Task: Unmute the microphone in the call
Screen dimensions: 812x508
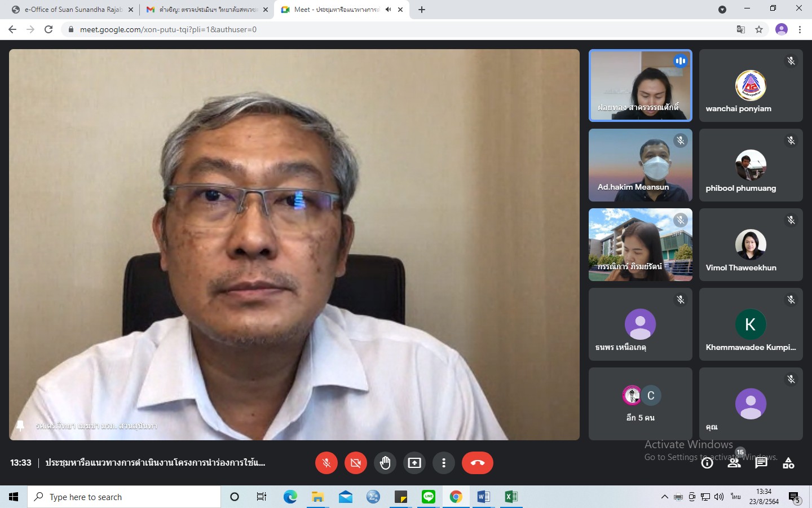Action: click(x=326, y=463)
